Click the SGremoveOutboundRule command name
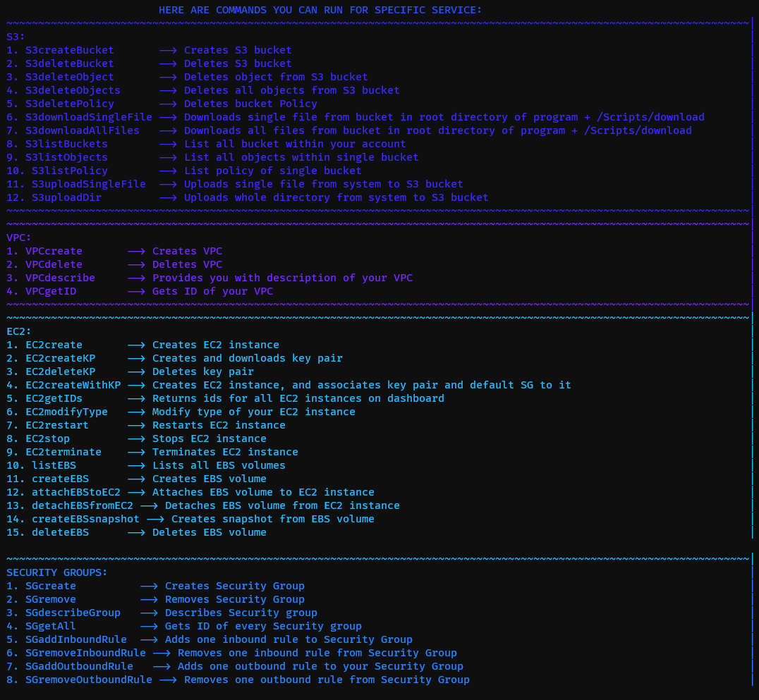Image resolution: width=759 pixels, height=700 pixels. tap(88, 680)
